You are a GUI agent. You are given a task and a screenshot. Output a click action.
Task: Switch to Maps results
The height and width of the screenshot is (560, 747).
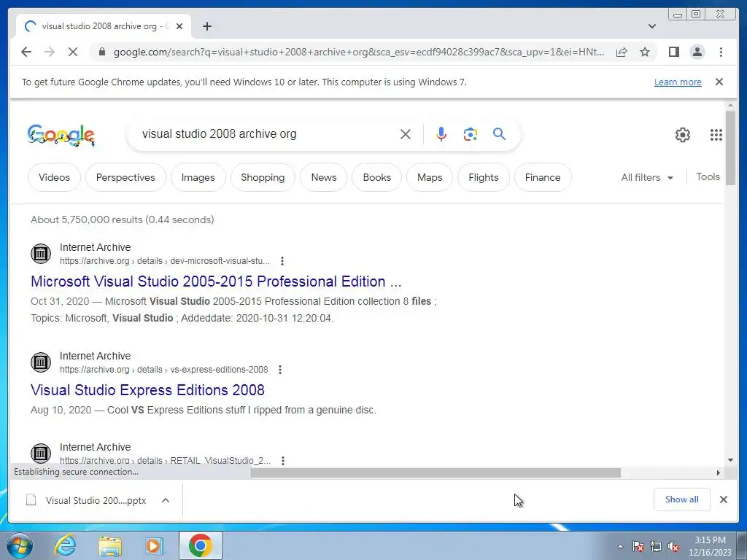[430, 177]
